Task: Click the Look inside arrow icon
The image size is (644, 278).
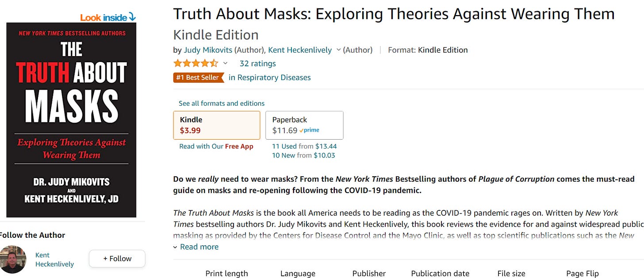Action: click(131, 17)
